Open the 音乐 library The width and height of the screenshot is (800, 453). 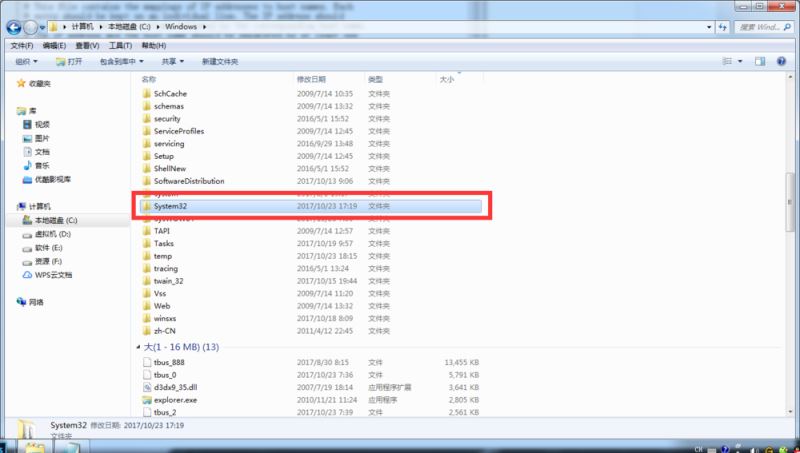tap(42, 166)
